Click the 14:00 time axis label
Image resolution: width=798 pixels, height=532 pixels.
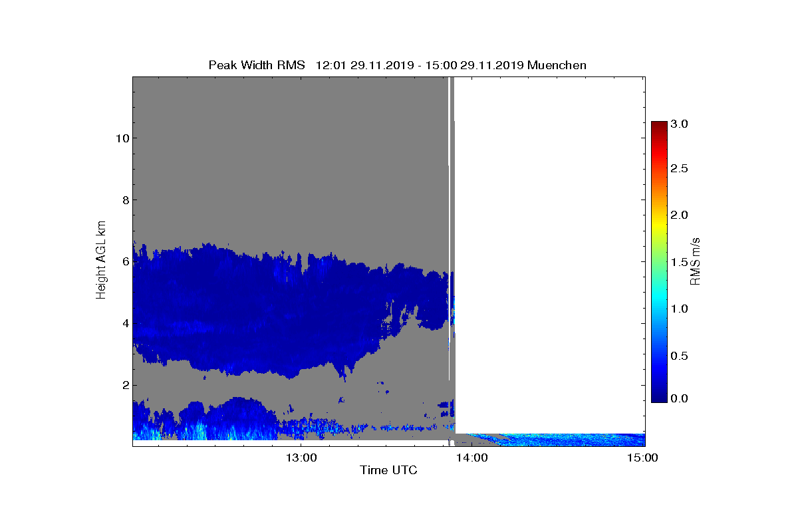pyautogui.click(x=474, y=457)
